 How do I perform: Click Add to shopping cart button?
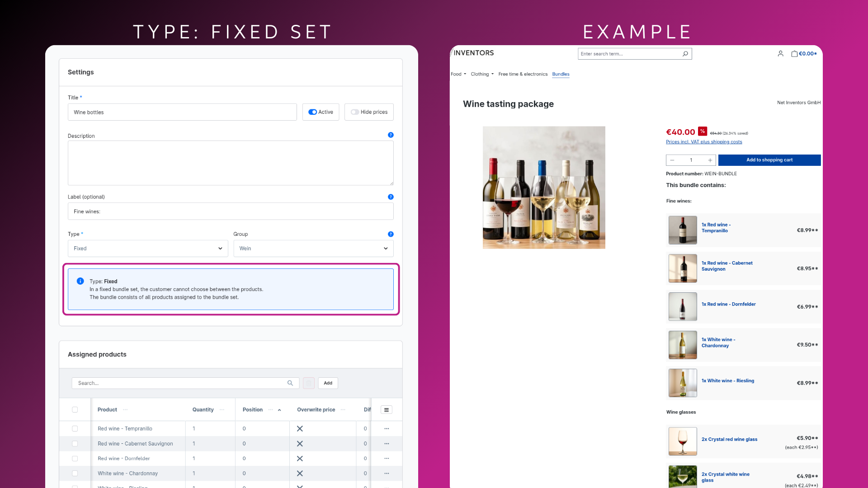coord(769,160)
